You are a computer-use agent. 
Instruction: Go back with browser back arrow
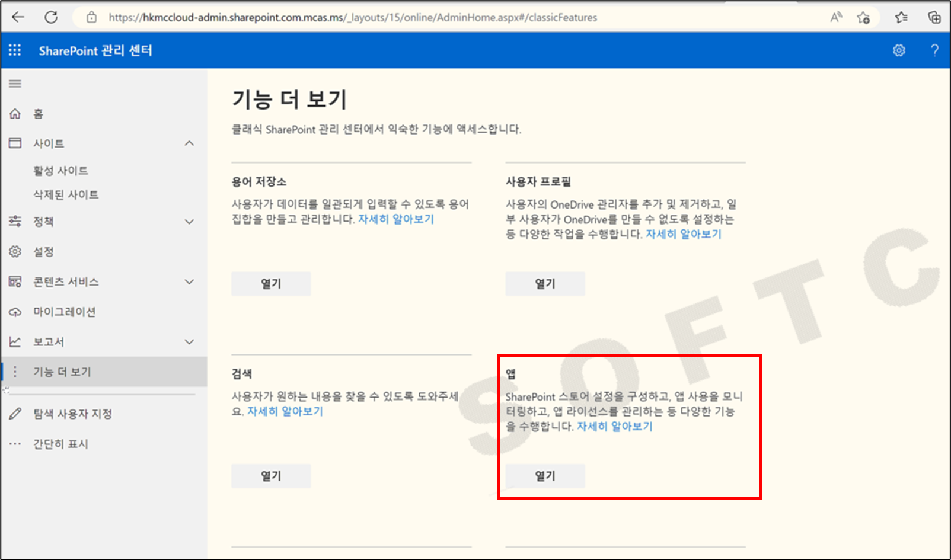(x=18, y=17)
